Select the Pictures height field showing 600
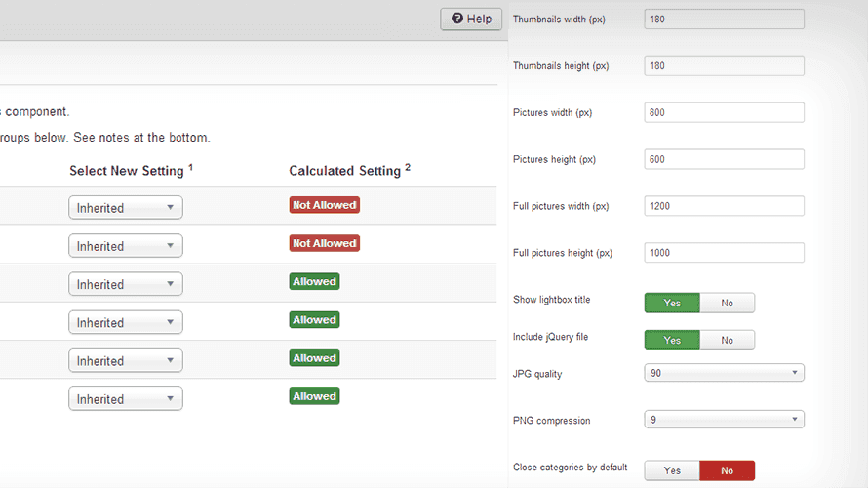Viewport: 868px width, 488px height. [x=724, y=159]
